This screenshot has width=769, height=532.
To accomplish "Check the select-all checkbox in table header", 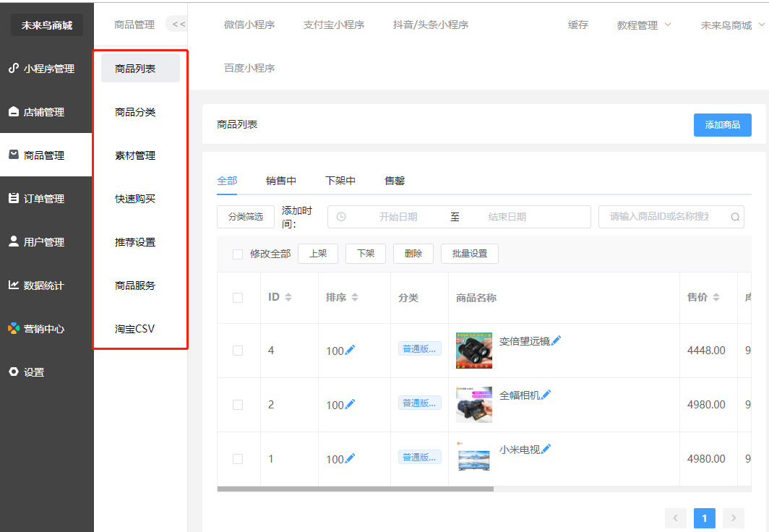I will point(238,298).
